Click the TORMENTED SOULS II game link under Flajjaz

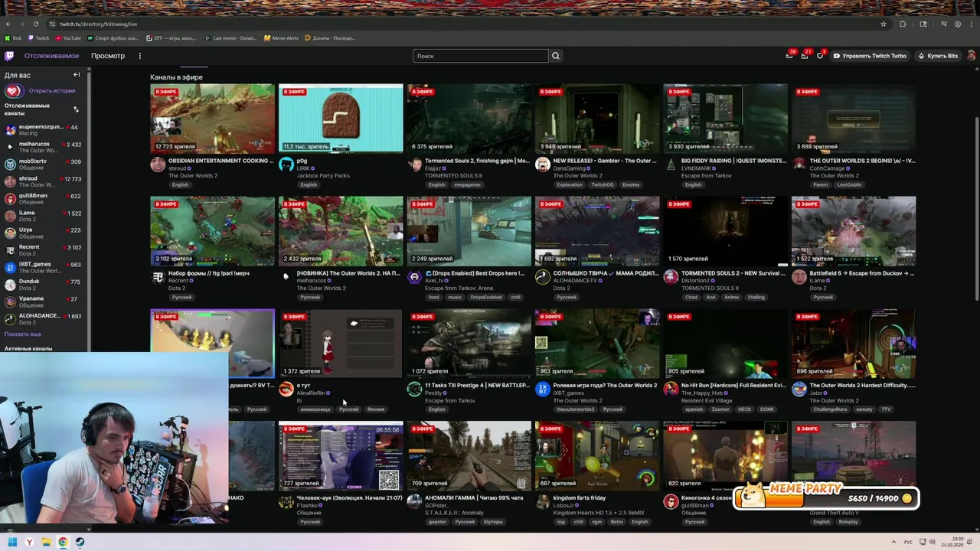(453, 176)
